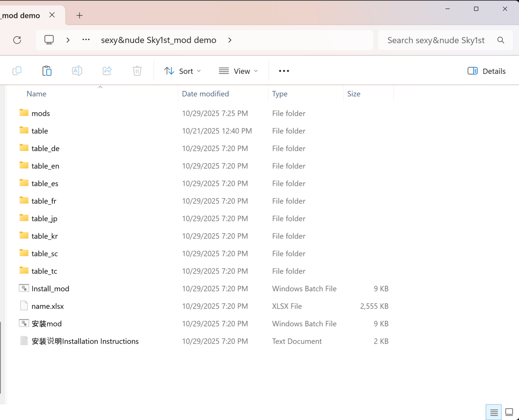
Task: Click the XLSX File type cell
Action: (287, 306)
